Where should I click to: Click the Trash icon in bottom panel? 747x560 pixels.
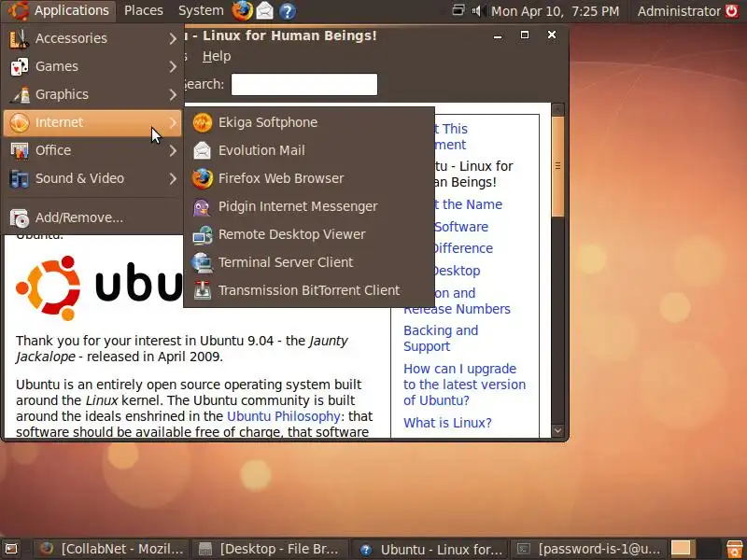coord(735,549)
